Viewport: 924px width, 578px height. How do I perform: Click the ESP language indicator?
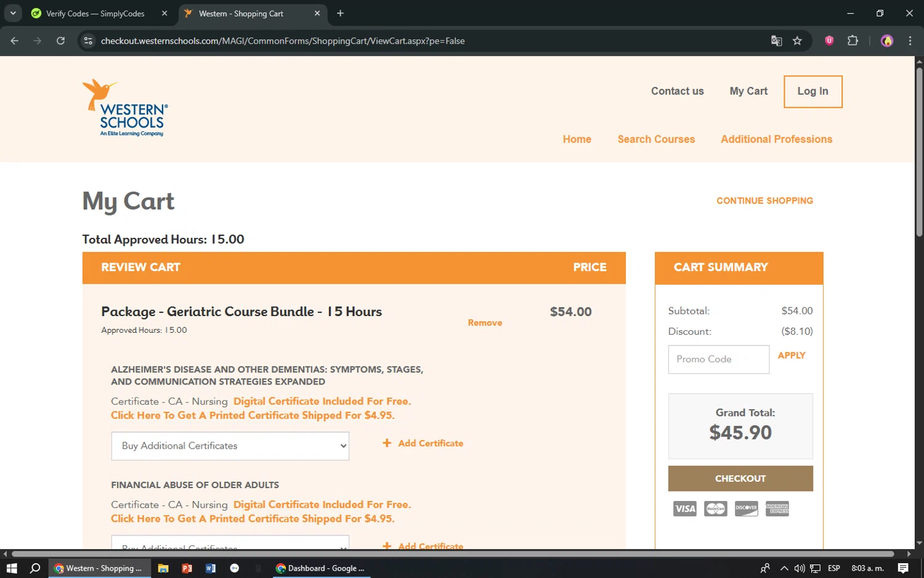(x=834, y=568)
